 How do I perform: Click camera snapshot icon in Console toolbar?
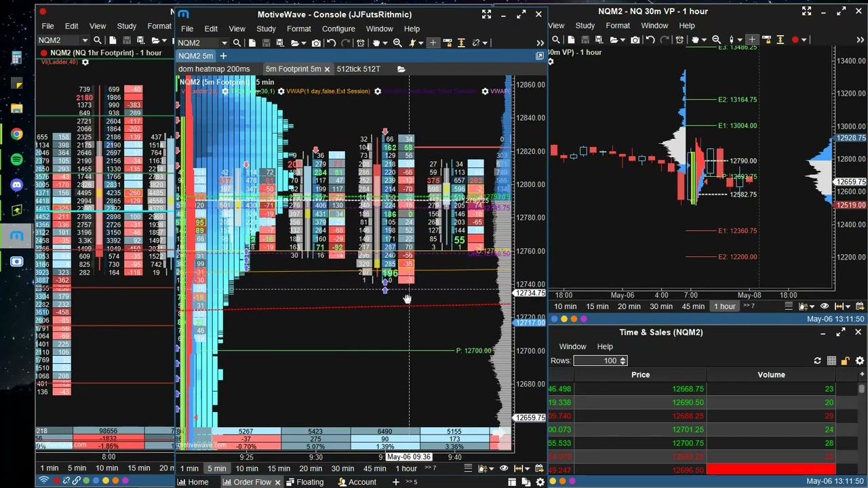coord(316,43)
